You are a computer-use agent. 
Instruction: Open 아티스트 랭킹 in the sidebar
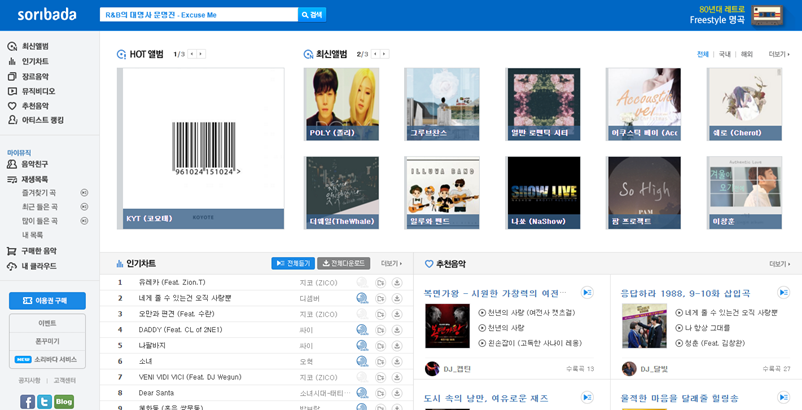(x=35, y=120)
